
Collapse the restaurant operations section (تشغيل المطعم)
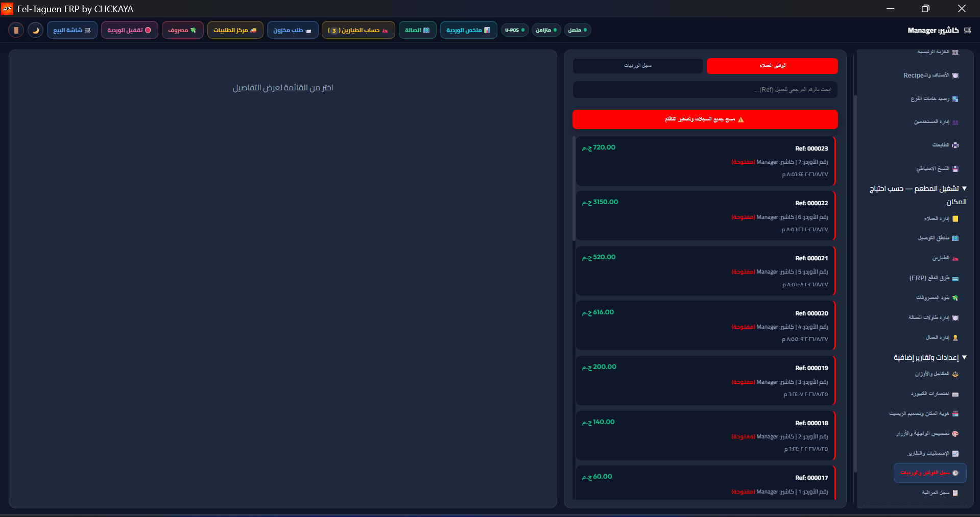[x=964, y=188]
